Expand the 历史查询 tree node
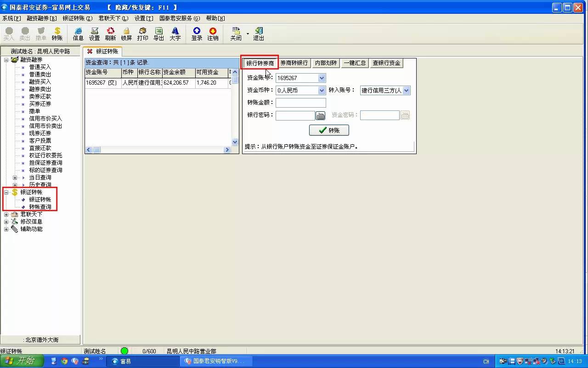This screenshot has height=368, width=588. [15, 185]
